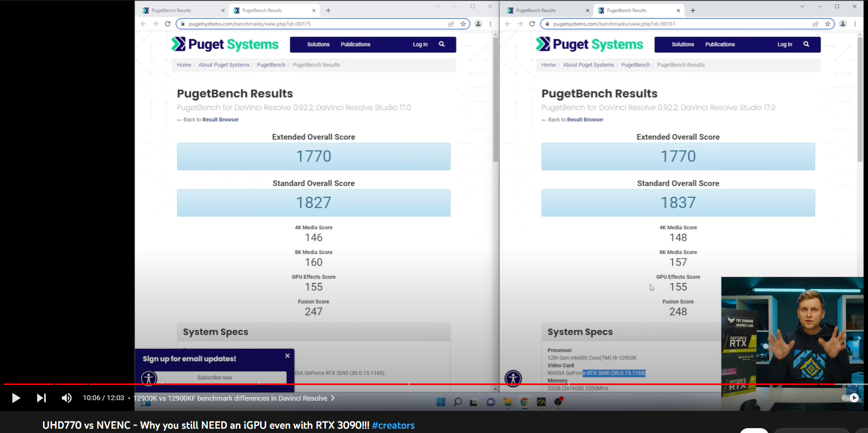868x433 pixels.
Task: Open new tab in right browser
Action: click(693, 10)
